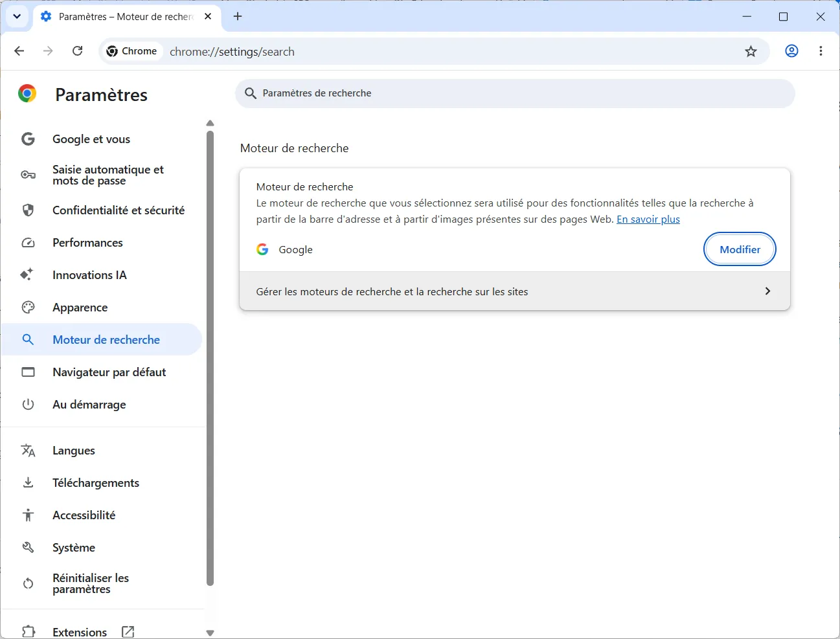840x639 pixels.
Task: Click the Moteur de recherche page heading
Action: click(x=294, y=148)
